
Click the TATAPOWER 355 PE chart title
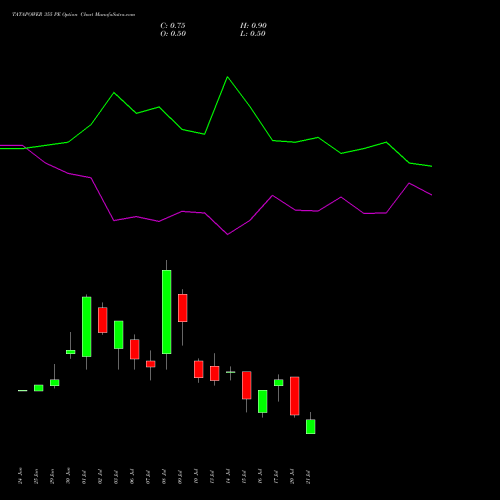[x=73, y=15]
